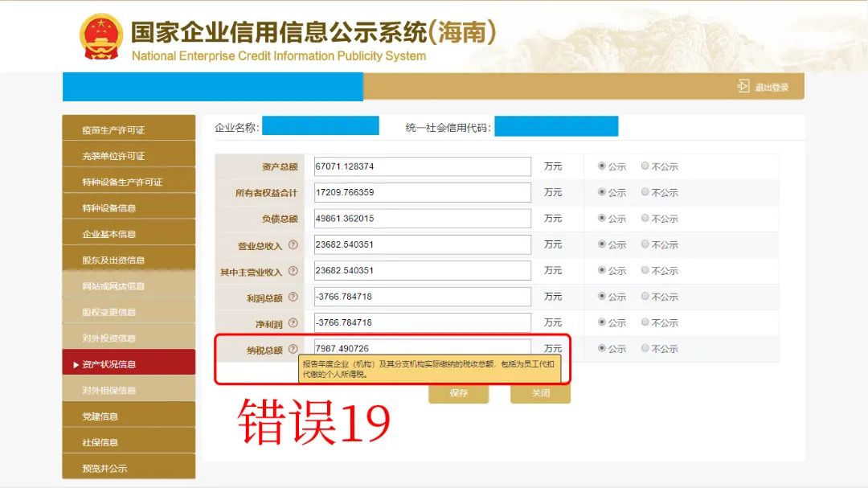Open 企业基本信息 in sidebar

(x=109, y=234)
